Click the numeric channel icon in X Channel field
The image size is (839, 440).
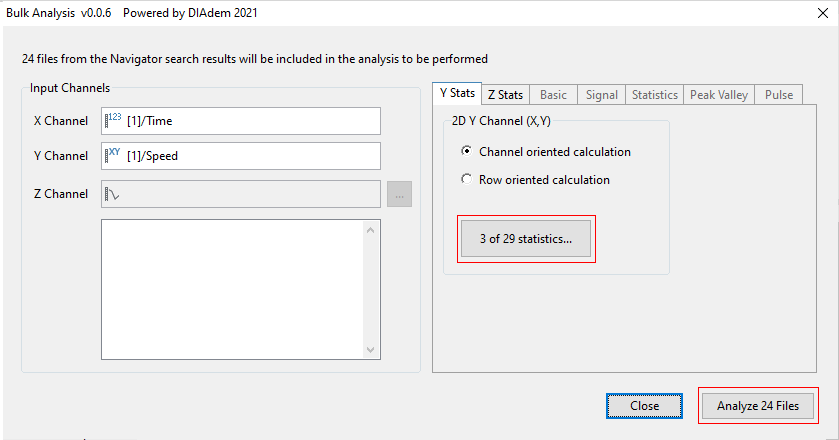click(112, 120)
